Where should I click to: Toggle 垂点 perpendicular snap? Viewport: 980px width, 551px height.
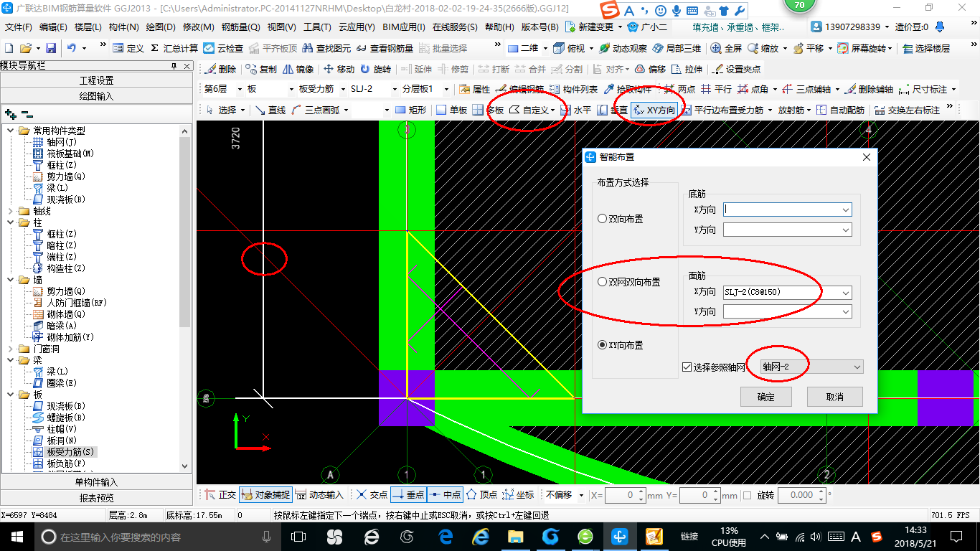(x=409, y=495)
